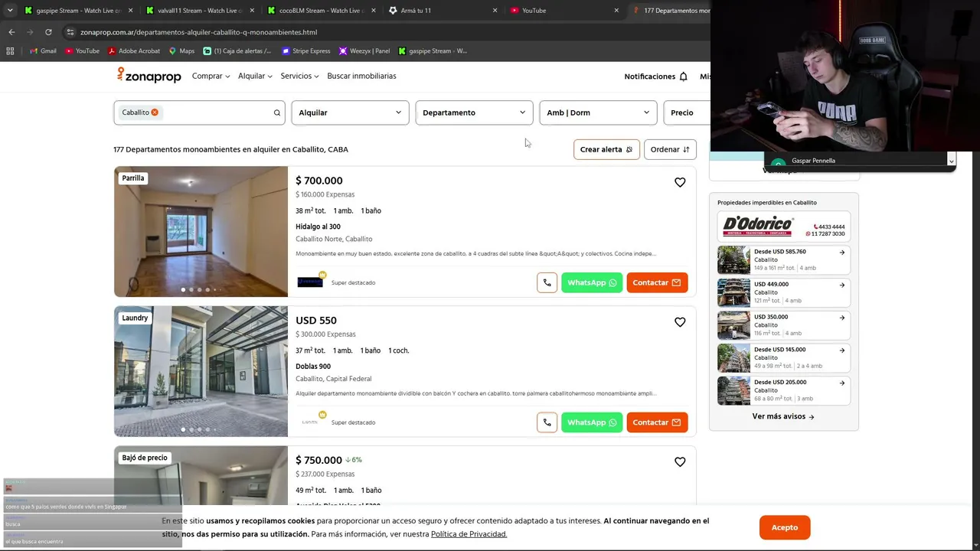The image size is (980, 551).
Task: Click Ver más avisos link
Action: click(x=783, y=416)
